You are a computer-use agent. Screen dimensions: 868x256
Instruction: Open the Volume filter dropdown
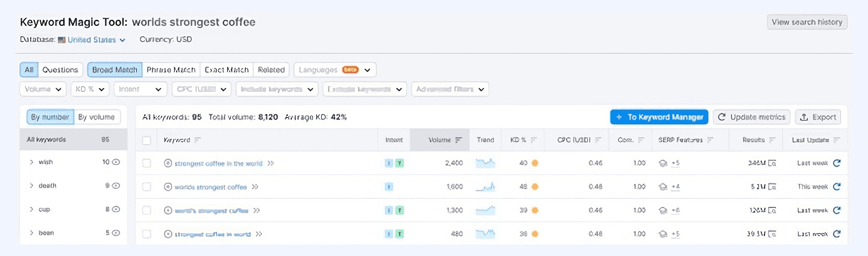43,89
